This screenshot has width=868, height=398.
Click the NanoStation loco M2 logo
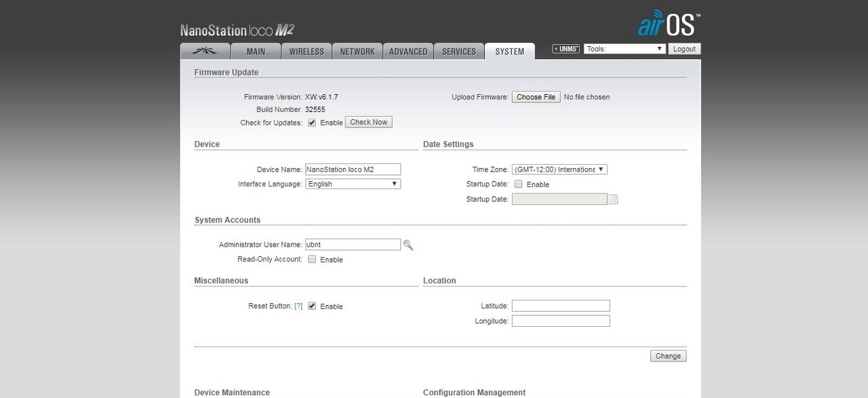coord(237,30)
